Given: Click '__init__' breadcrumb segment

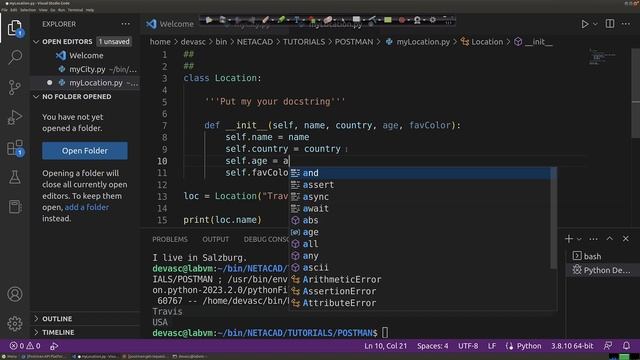Looking at the screenshot, I should tap(533, 42).
